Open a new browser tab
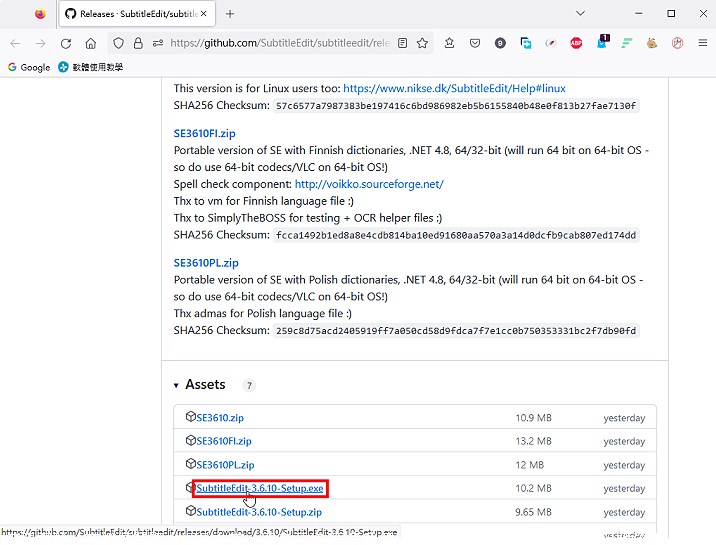The width and height of the screenshot is (716, 545). pyautogui.click(x=230, y=14)
